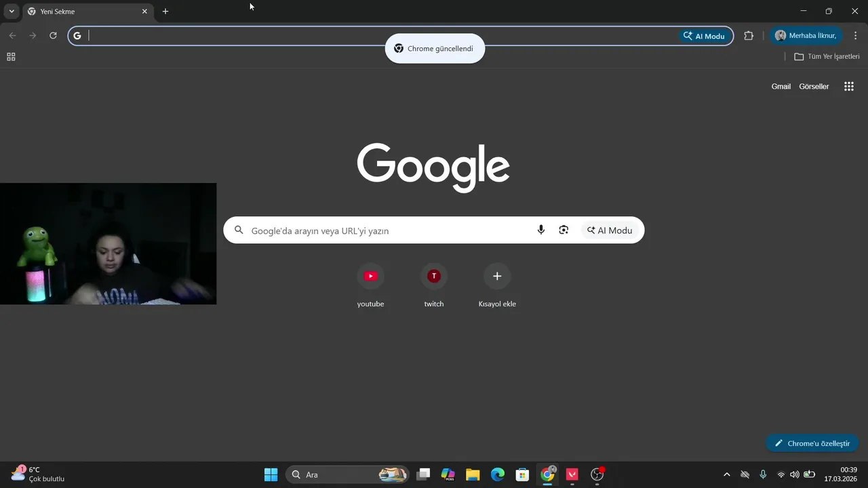Open the Wi-Fi network settings
Screen dimensions: 868x488
click(x=781, y=474)
